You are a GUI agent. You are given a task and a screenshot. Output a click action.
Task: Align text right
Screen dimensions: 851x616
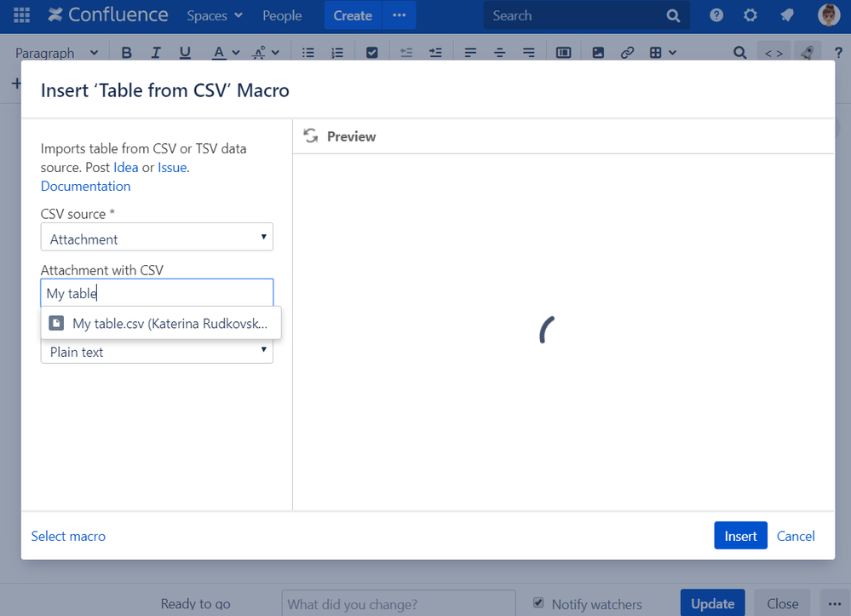coord(529,53)
